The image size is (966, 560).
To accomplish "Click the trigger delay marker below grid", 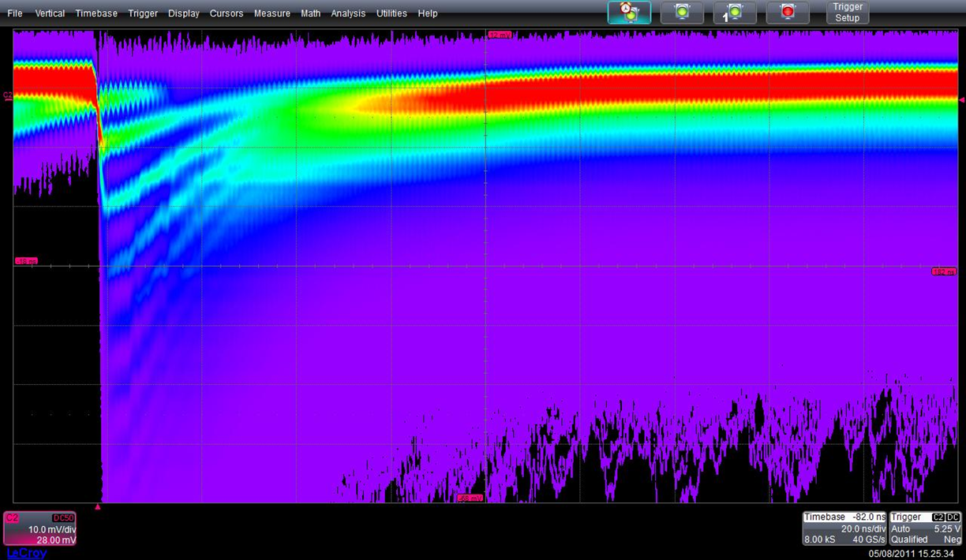I will 98,507.
